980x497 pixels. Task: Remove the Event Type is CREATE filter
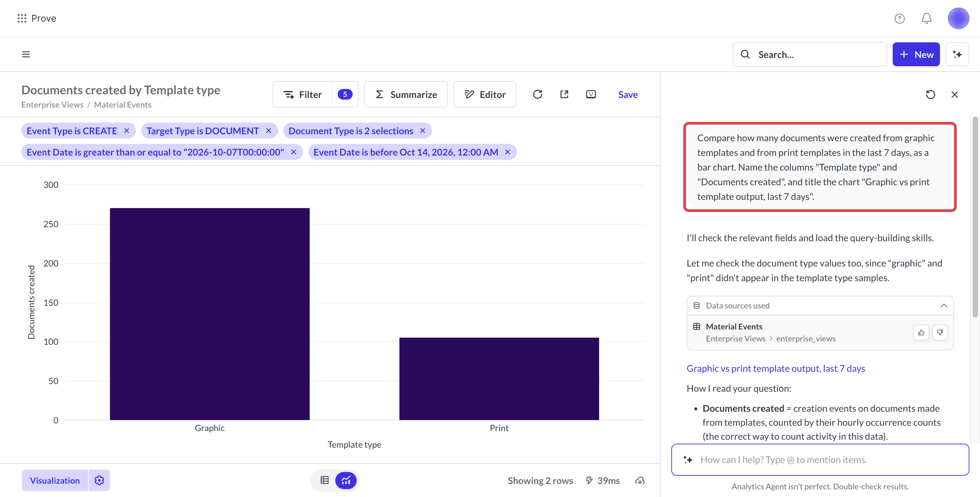127,131
